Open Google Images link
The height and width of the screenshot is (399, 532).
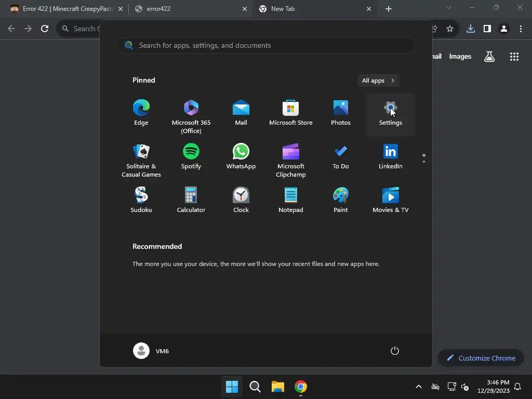(x=460, y=56)
